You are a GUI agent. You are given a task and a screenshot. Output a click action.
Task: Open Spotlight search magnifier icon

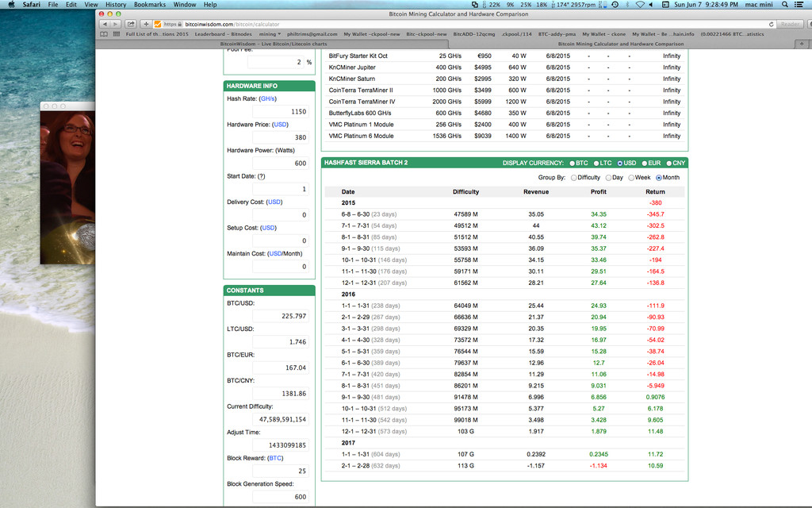[785, 4]
